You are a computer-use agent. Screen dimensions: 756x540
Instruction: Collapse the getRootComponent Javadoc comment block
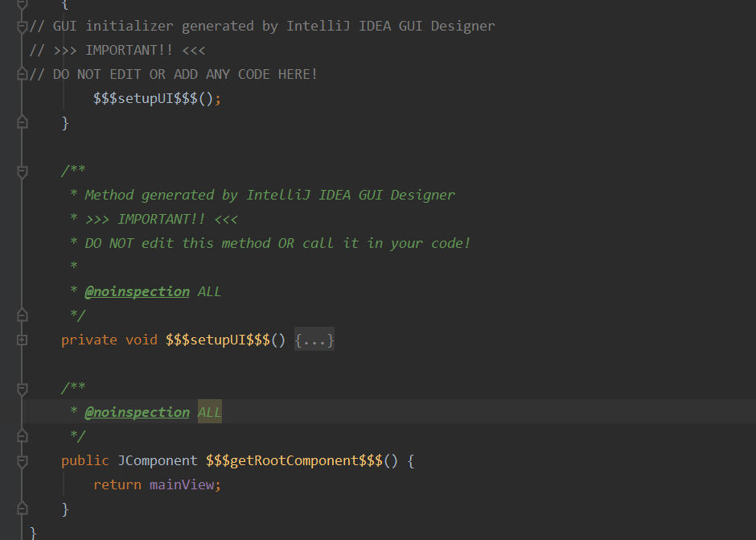[x=22, y=387]
